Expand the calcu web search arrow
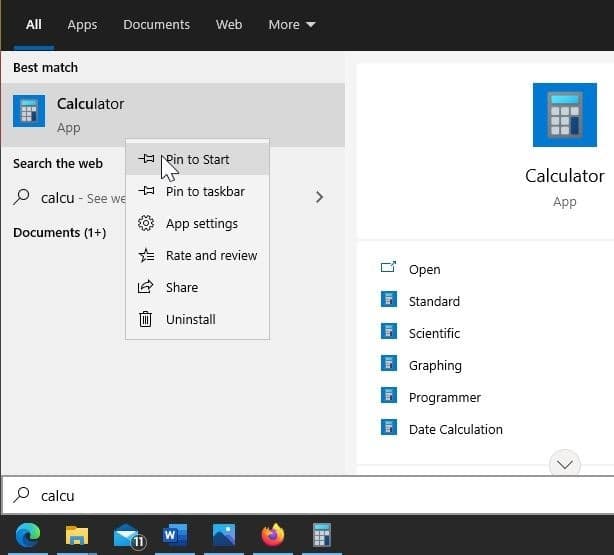 320,197
